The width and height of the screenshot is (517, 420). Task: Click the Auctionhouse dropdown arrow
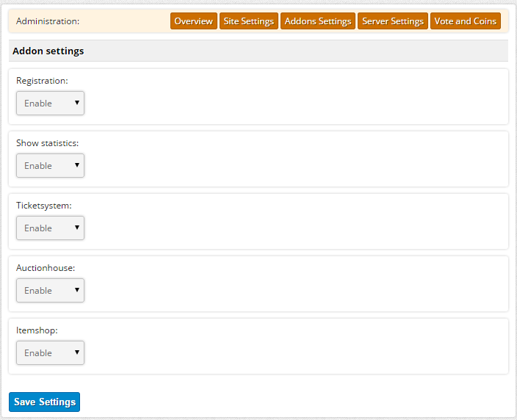(x=77, y=290)
